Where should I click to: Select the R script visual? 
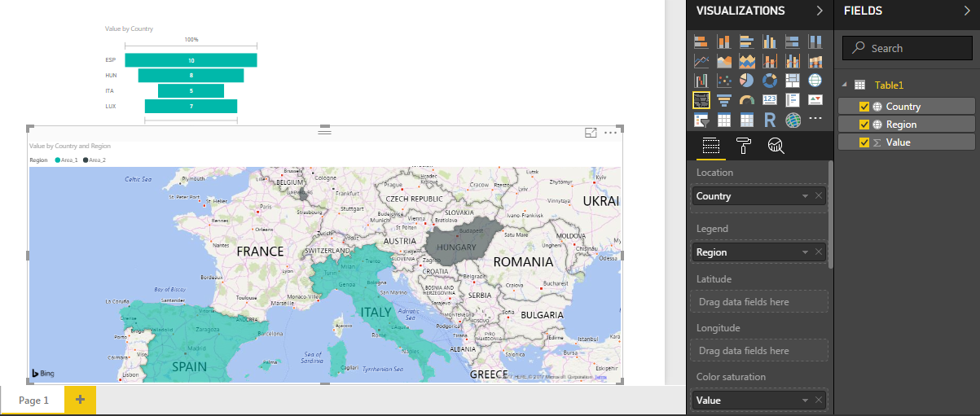point(769,120)
